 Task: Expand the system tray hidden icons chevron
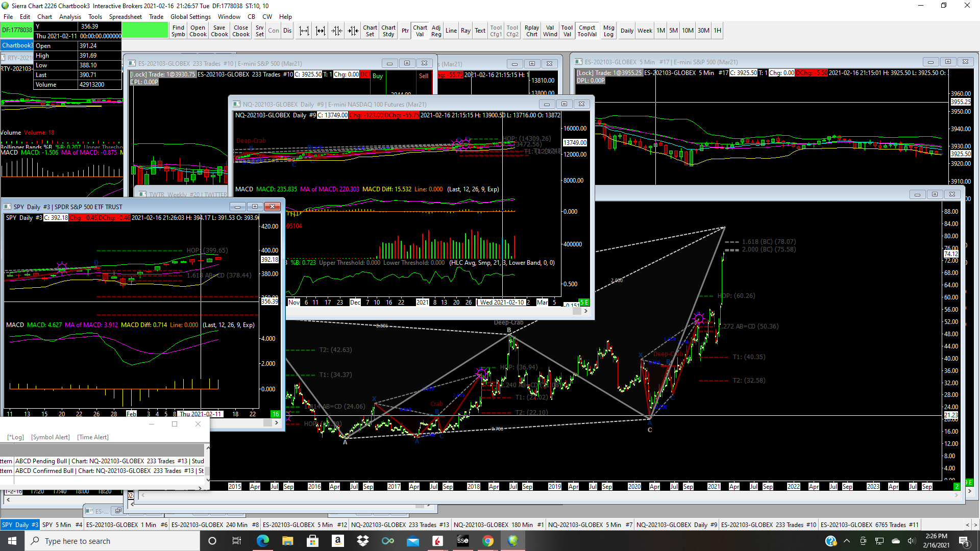coord(847,541)
